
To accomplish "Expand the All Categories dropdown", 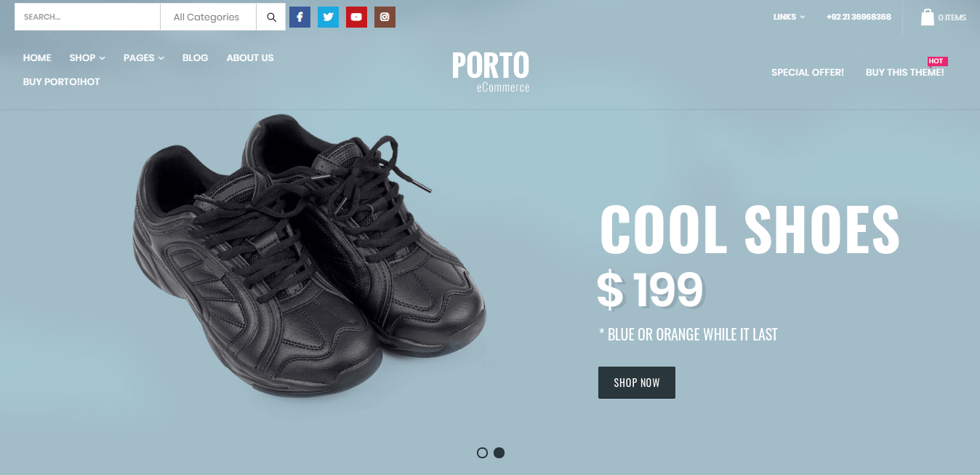I will coord(208,17).
